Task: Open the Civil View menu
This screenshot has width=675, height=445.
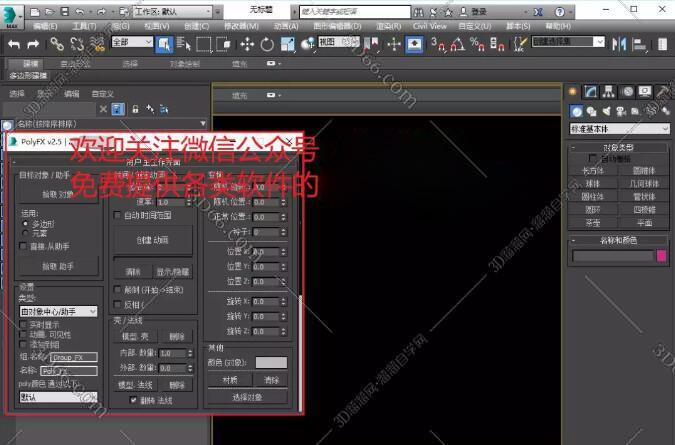Action: [x=429, y=25]
